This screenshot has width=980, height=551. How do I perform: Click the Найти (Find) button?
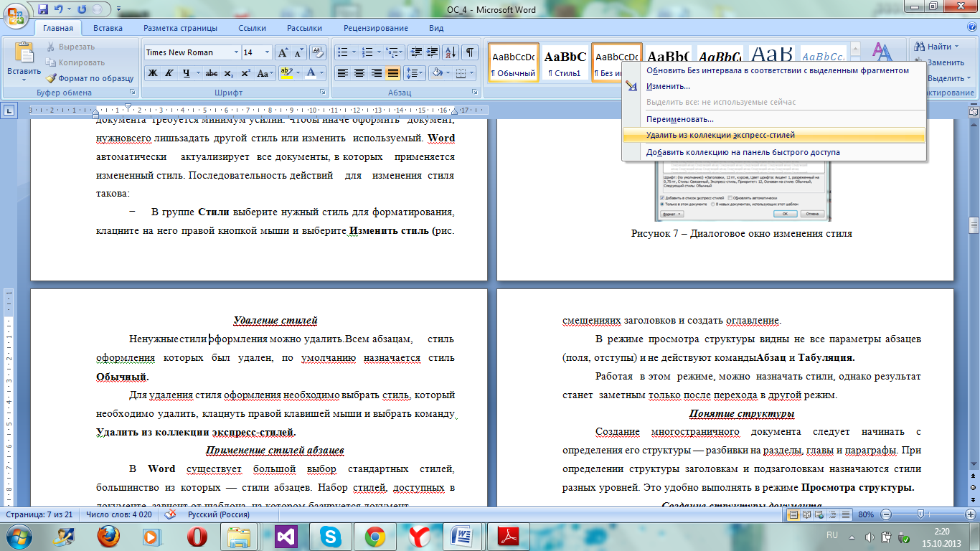pos(937,47)
